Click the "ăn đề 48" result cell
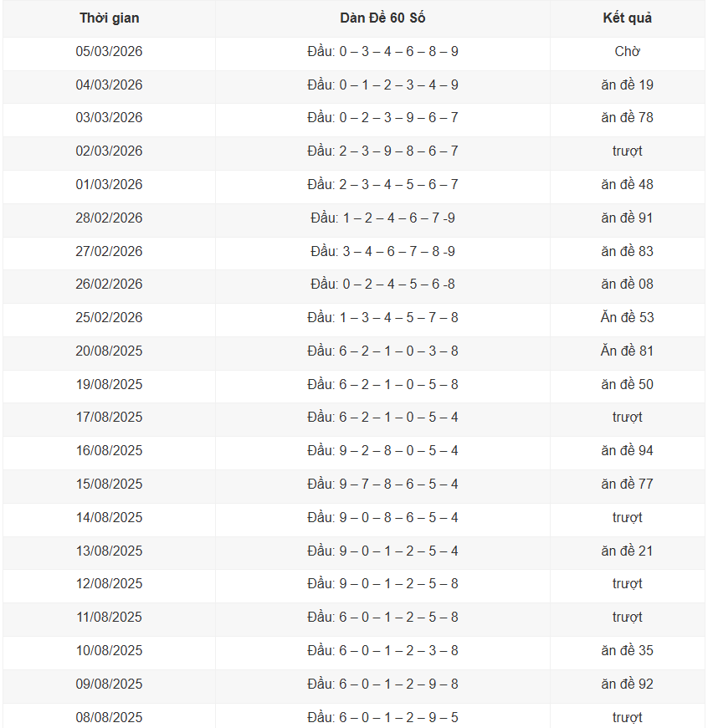This screenshot has width=713, height=728. [627, 185]
